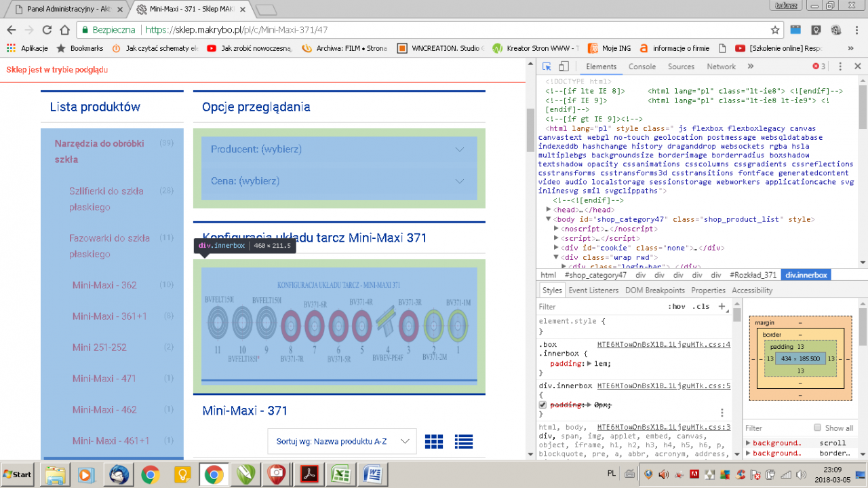Image resolution: width=868 pixels, height=488 pixels.
Task: Switch to the Event Listeners tab
Action: point(593,290)
